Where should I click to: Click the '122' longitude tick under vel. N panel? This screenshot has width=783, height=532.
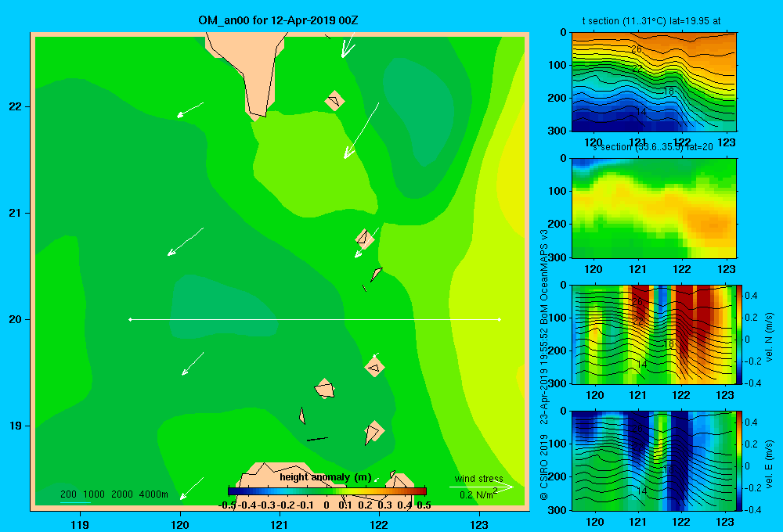(681, 395)
